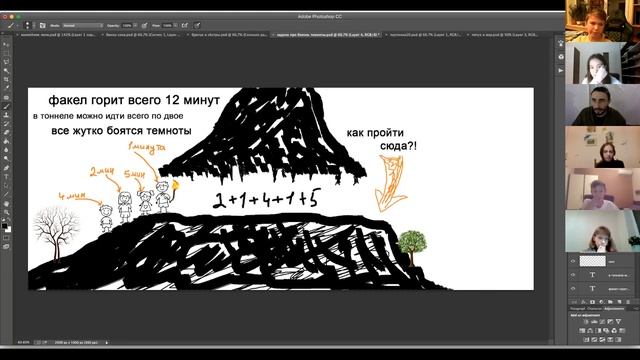Select the transparent layer thumbnail

593,261
